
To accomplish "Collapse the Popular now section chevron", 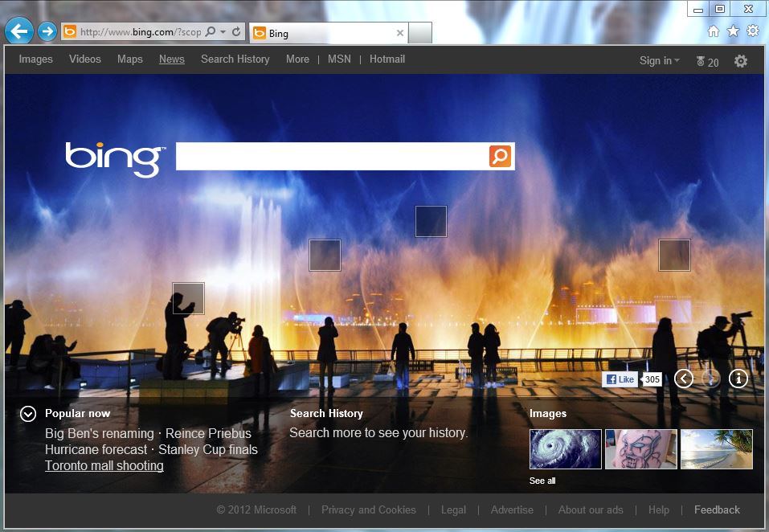I will (x=28, y=414).
